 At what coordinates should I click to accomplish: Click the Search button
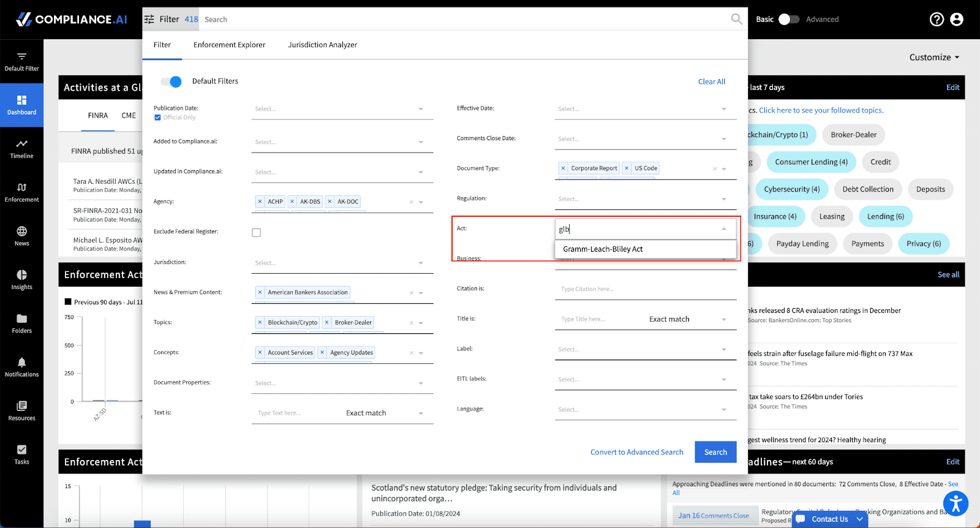(715, 452)
